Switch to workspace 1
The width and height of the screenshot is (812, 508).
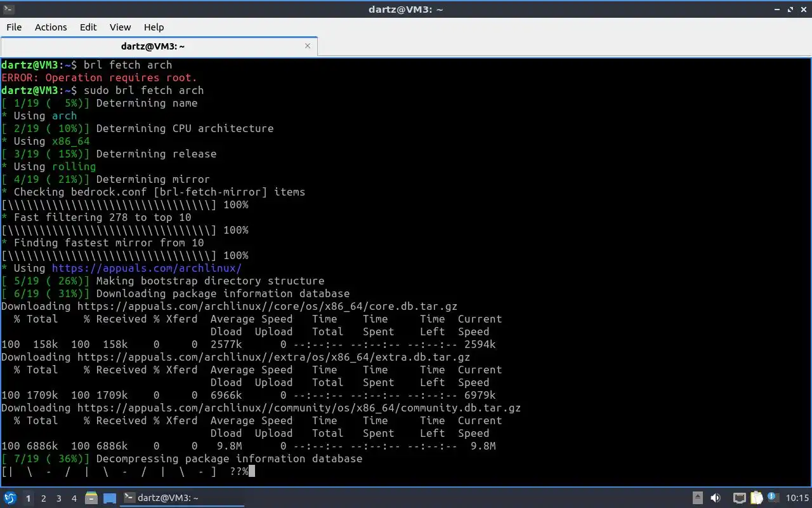[x=28, y=498]
